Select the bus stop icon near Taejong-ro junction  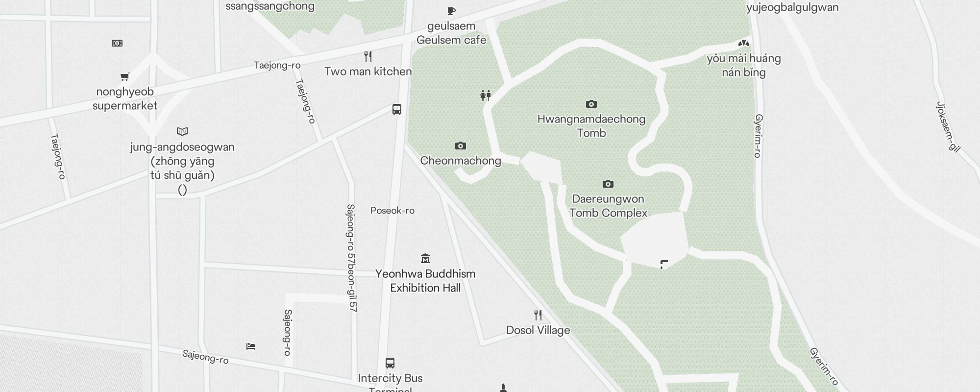click(397, 109)
